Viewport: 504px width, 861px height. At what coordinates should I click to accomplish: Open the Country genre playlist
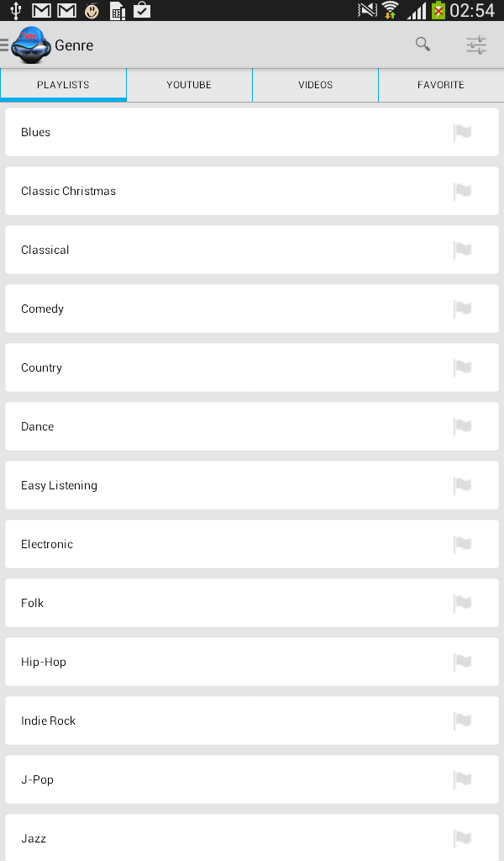tap(252, 368)
